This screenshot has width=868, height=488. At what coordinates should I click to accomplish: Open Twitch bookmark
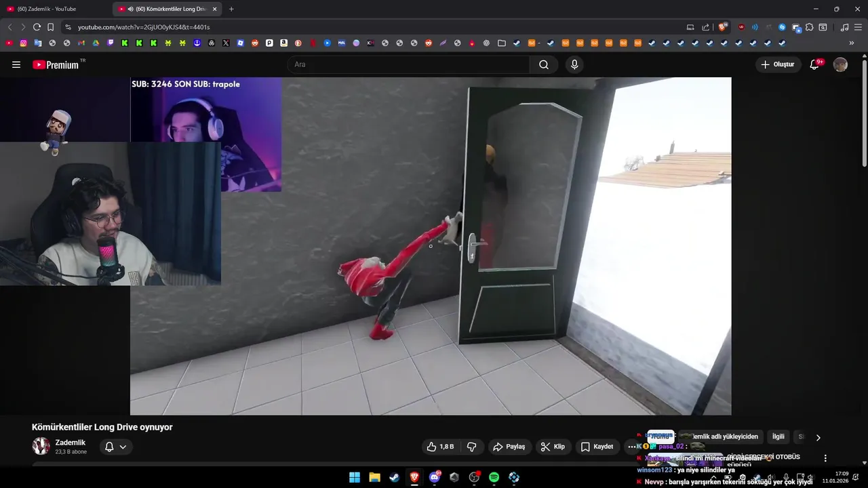(x=111, y=43)
